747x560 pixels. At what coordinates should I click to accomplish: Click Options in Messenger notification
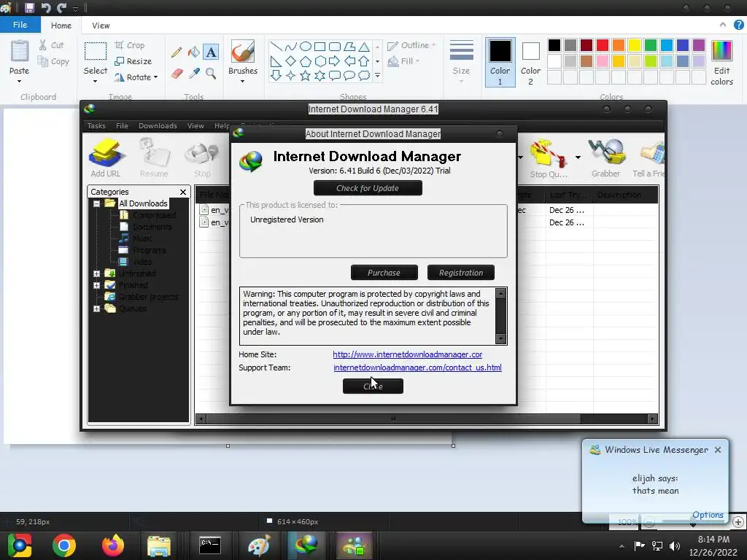tap(708, 515)
